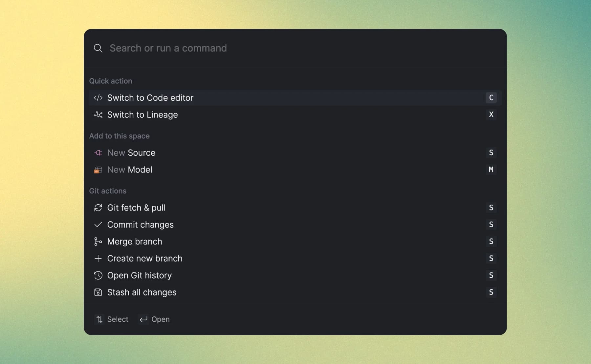This screenshot has height=364, width=591.
Task: Click the plus icon for new branch
Action: point(98,258)
